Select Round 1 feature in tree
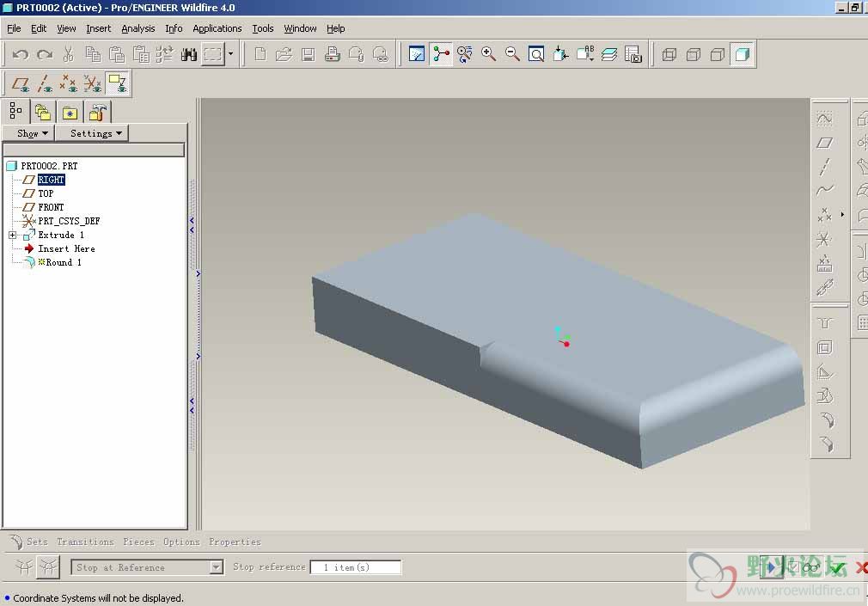This screenshot has height=606, width=868. tap(63, 262)
